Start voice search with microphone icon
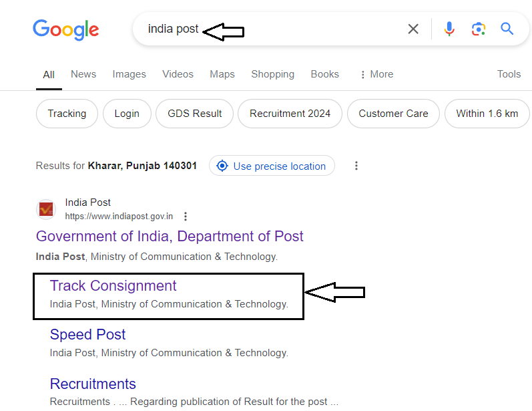 pyautogui.click(x=449, y=29)
